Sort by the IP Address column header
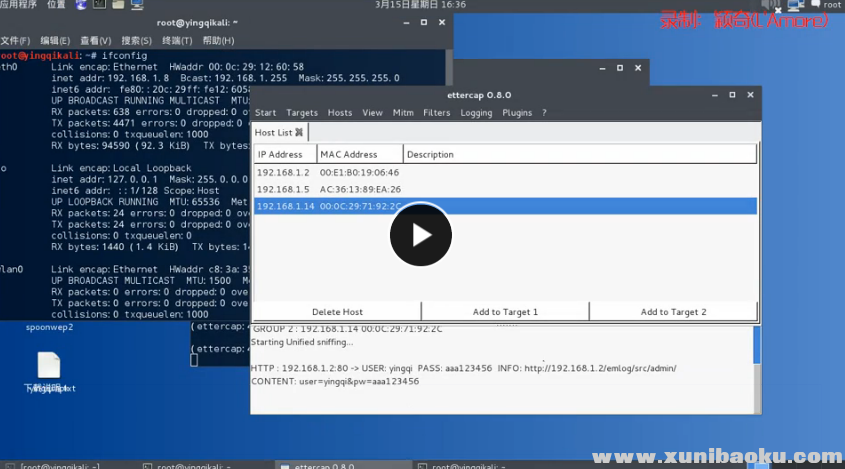 (x=284, y=154)
